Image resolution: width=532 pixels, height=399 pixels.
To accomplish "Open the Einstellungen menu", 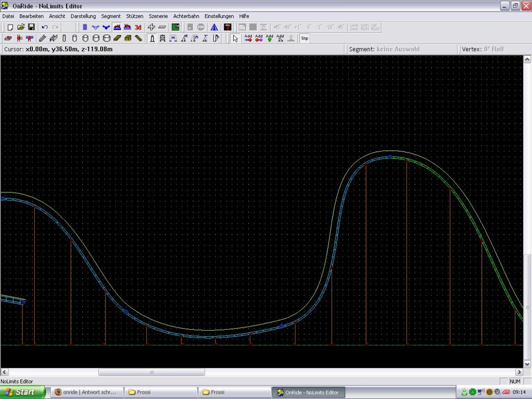I will 219,16.
